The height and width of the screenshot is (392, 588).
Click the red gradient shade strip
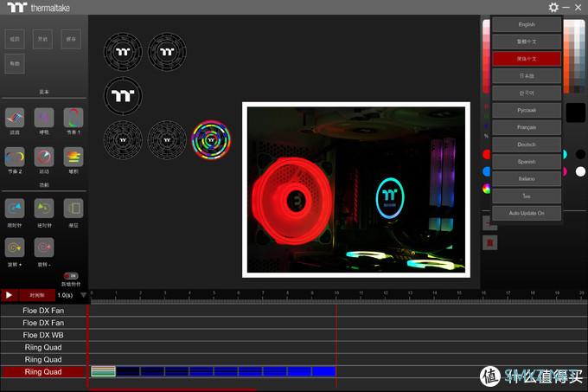(x=486, y=56)
